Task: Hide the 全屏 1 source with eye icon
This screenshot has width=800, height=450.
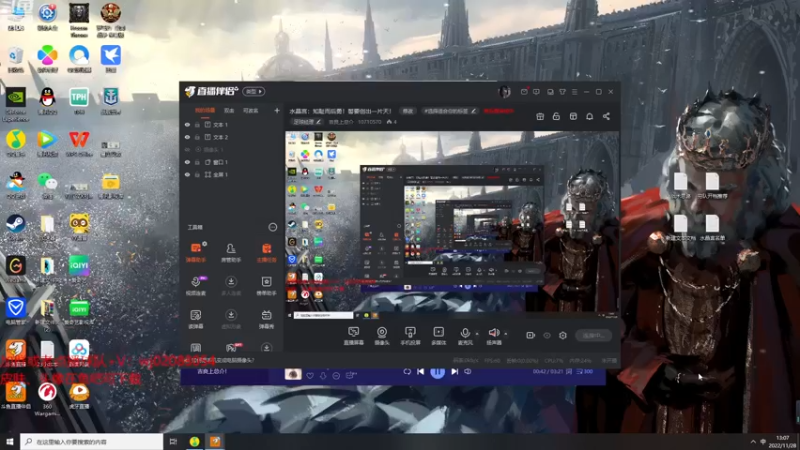Action: [x=187, y=174]
